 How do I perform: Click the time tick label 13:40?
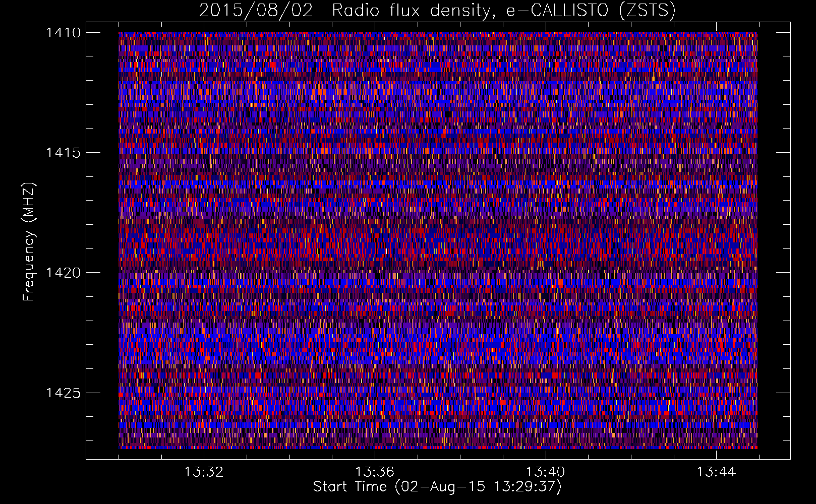[x=546, y=472]
